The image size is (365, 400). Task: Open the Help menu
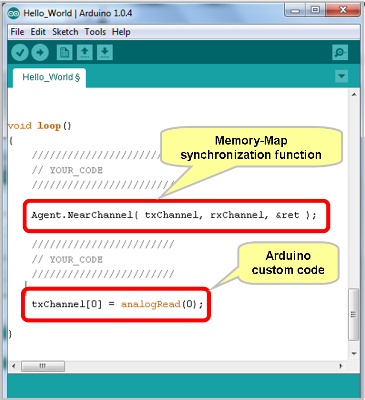click(x=121, y=32)
